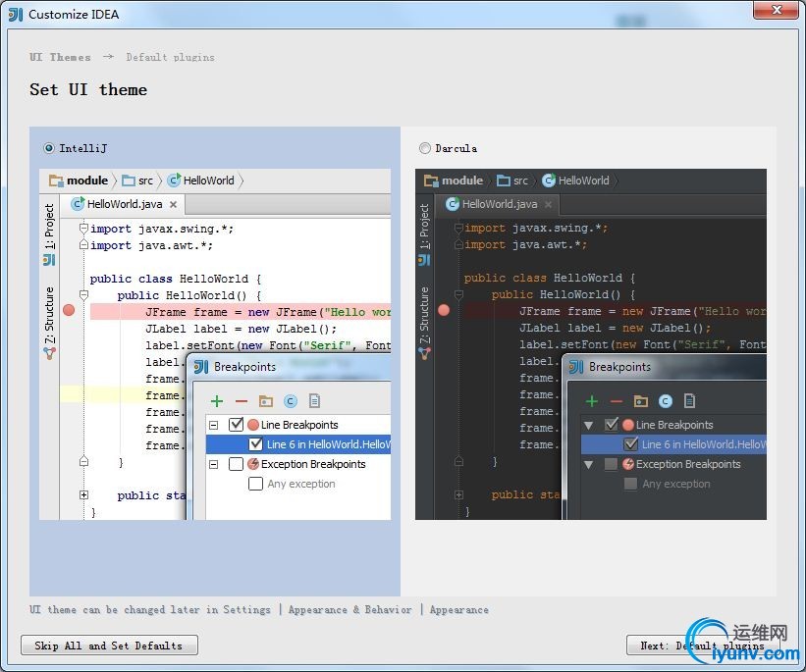
Task: Collapse HelloWorld() constructor fold in light preview
Action: (x=83, y=295)
